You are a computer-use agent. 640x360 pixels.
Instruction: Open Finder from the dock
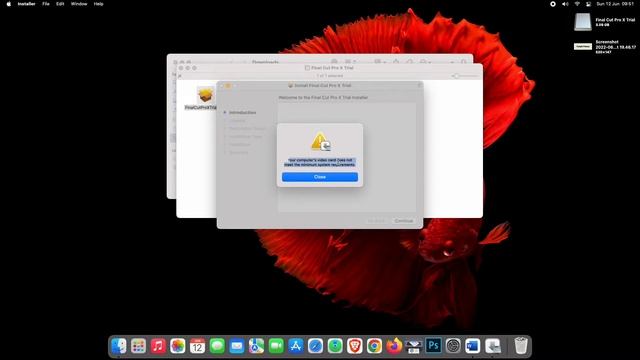tap(119, 346)
